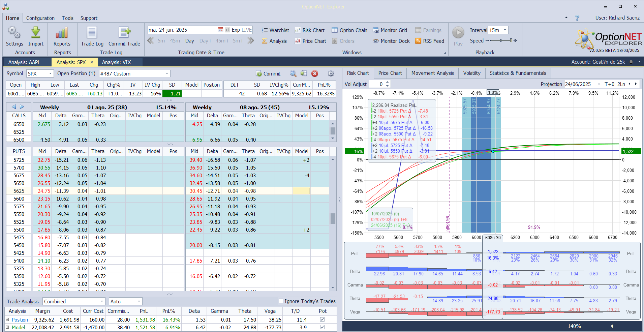Open the Interval 15m dropdown
The image size is (644, 332).
click(x=505, y=30)
